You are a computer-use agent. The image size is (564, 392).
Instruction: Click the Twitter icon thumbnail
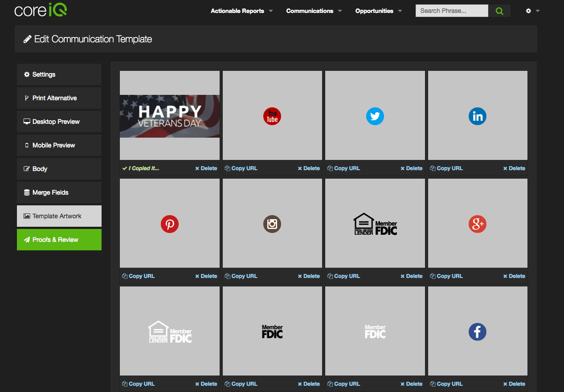tap(375, 116)
